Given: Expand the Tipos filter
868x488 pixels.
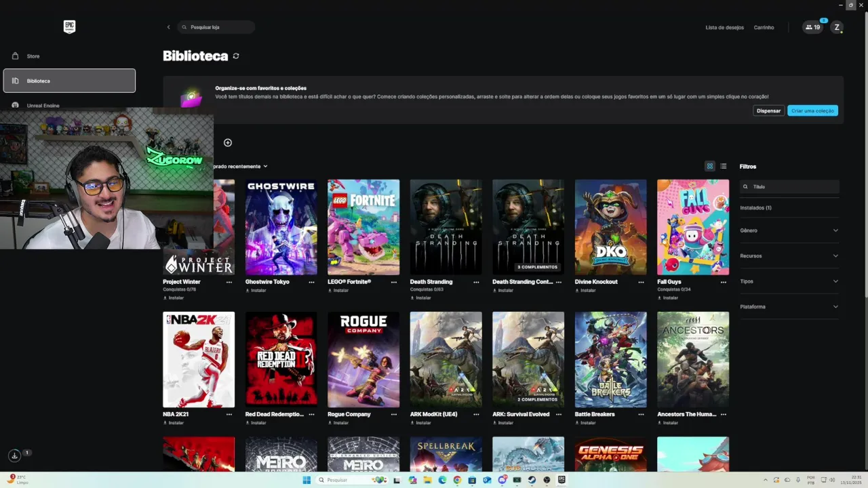Looking at the screenshot, I should tap(789, 281).
